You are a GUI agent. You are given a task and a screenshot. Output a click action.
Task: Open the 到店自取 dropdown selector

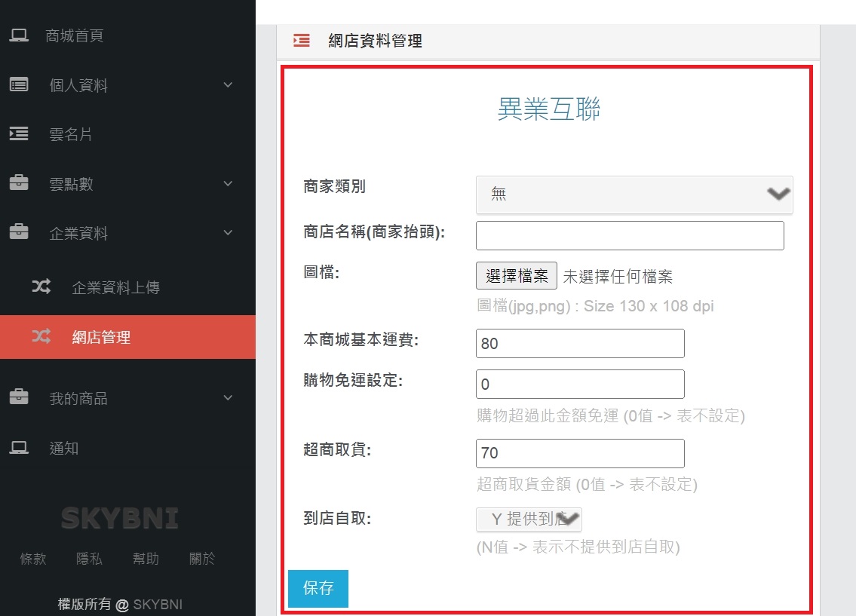(x=529, y=519)
